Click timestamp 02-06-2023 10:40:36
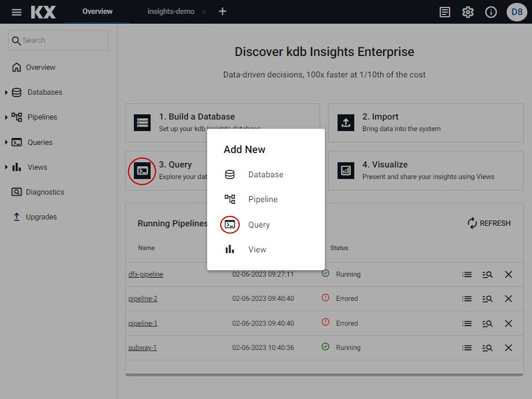This screenshot has height=399, width=532. click(263, 348)
